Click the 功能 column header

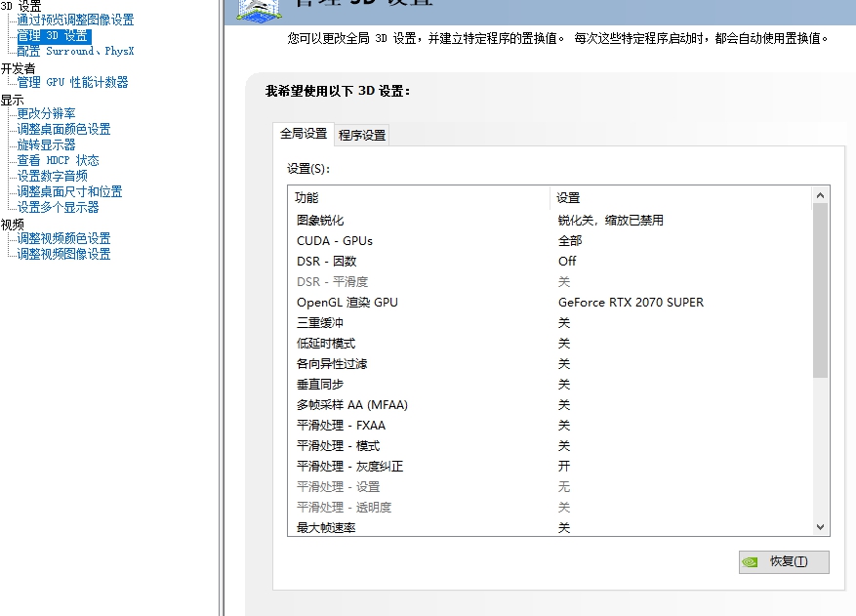[x=419, y=198]
